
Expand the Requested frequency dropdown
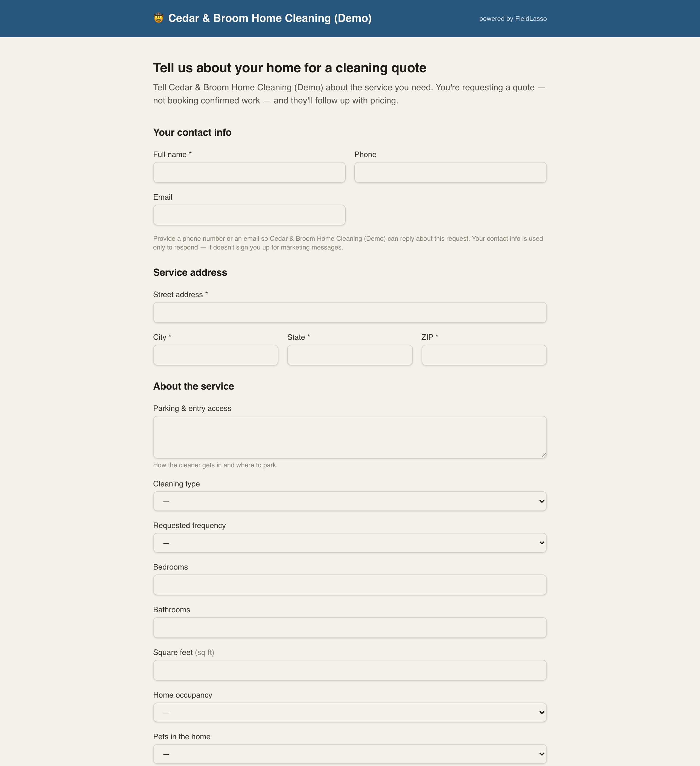pos(350,542)
